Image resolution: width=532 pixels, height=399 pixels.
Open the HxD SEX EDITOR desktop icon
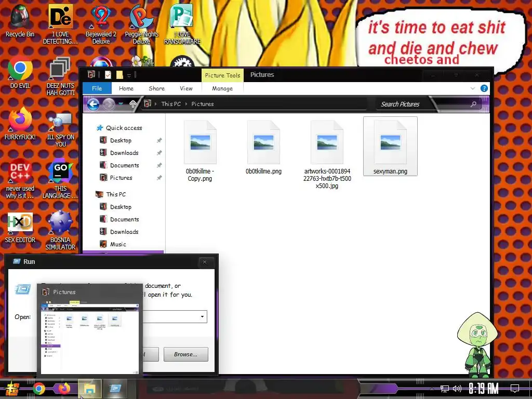coord(20,228)
